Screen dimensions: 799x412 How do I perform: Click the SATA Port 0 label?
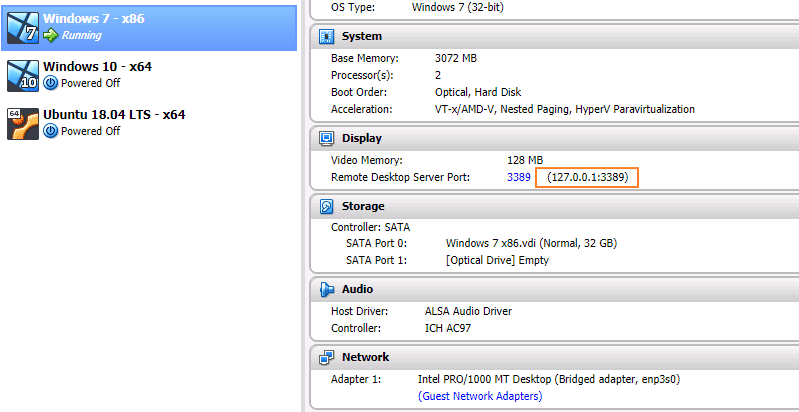[x=376, y=243]
